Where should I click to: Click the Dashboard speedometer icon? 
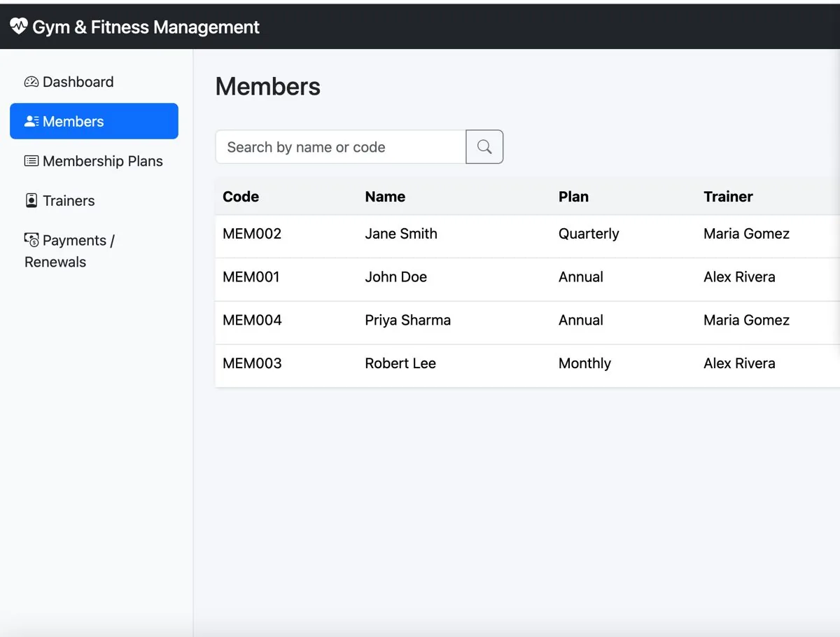[x=31, y=82]
